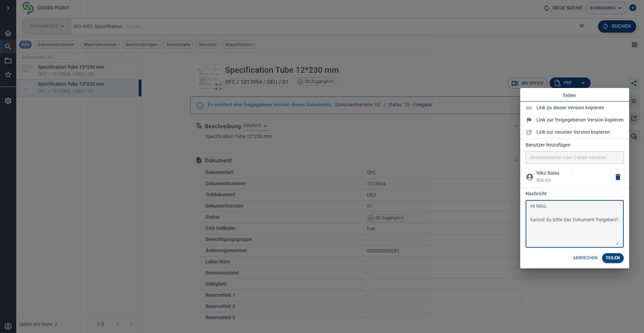Click the SUCHEN button
Viewport: 644px width, 333px height.
[x=617, y=26]
